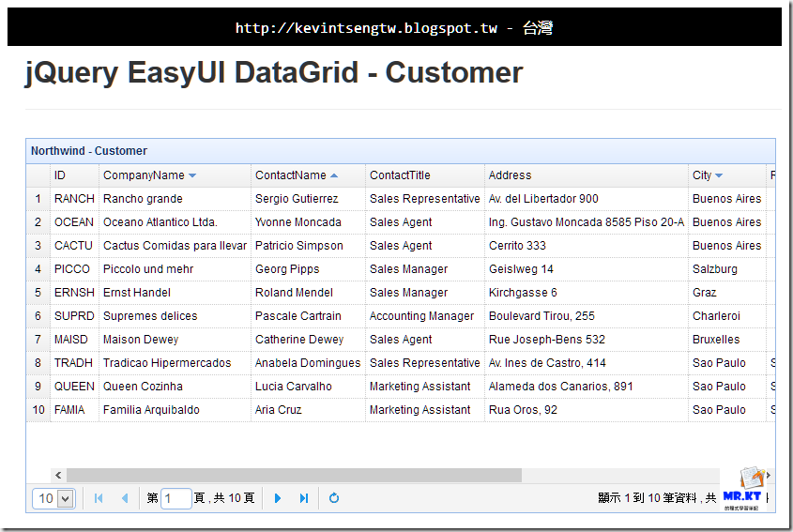This screenshot has width=793, height=532.
Task: Click the Bruxelles city cell
Action: (727, 340)
